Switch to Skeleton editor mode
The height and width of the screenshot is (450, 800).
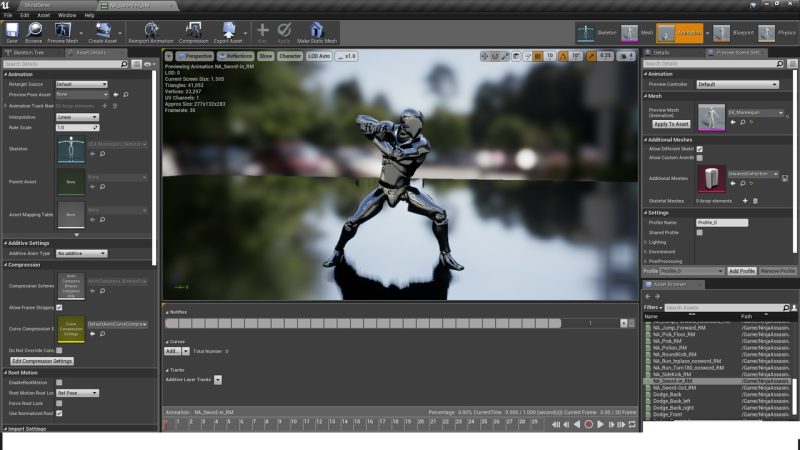coord(587,33)
